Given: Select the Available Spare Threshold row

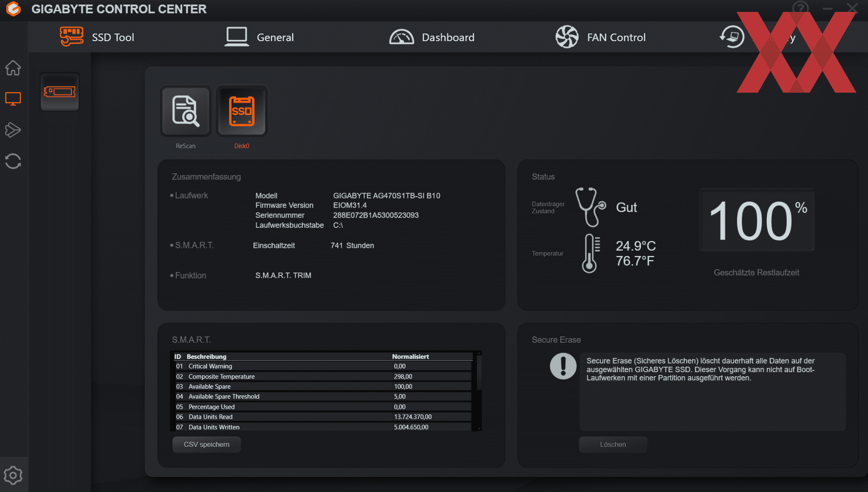Looking at the screenshot, I should pyautogui.click(x=323, y=397).
